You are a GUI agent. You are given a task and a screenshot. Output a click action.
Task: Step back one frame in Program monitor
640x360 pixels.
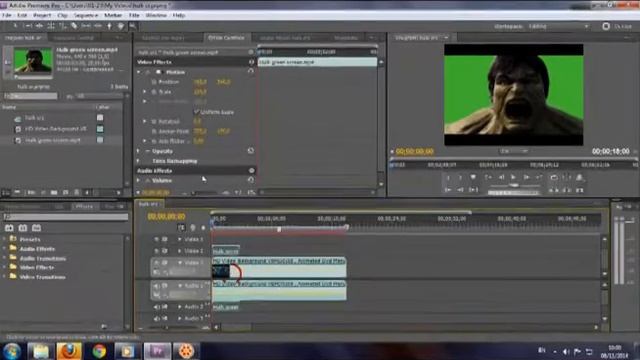pyautogui.click(x=501, y=177)
